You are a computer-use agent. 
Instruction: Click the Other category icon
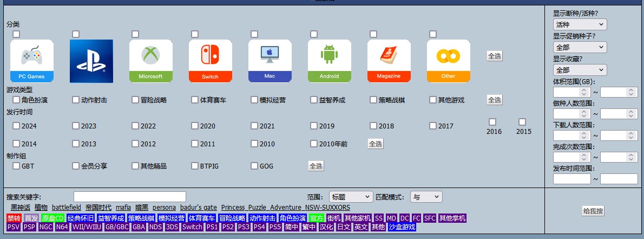coord(449,61)
